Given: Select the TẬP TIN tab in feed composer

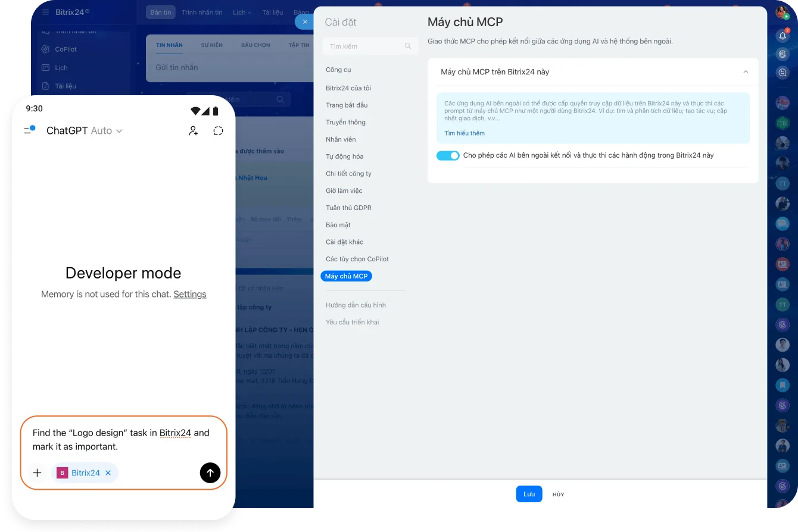Looking at the screenshot, I should [x=299, y=45].
